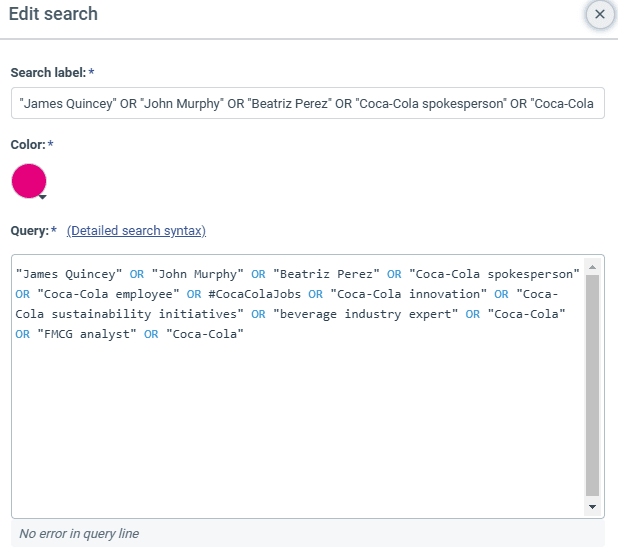Click "Coca-Cola employee" in the query
This screenshot has width=618, height=547.
click(x=108, y=294)
